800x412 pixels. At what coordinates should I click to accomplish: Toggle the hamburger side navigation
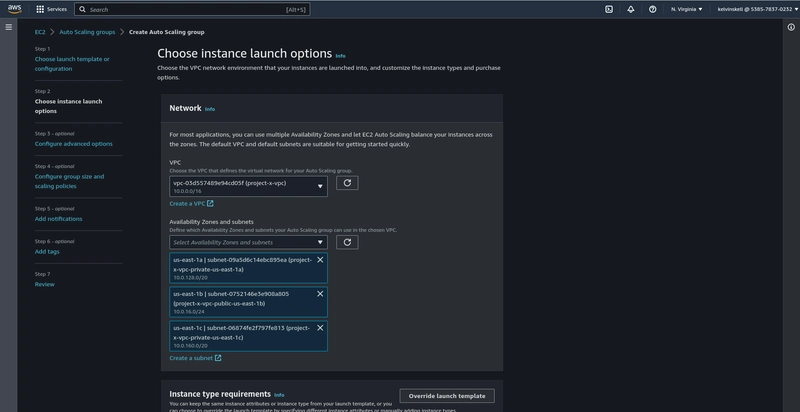pyautogui.click(x=9, y=27)
